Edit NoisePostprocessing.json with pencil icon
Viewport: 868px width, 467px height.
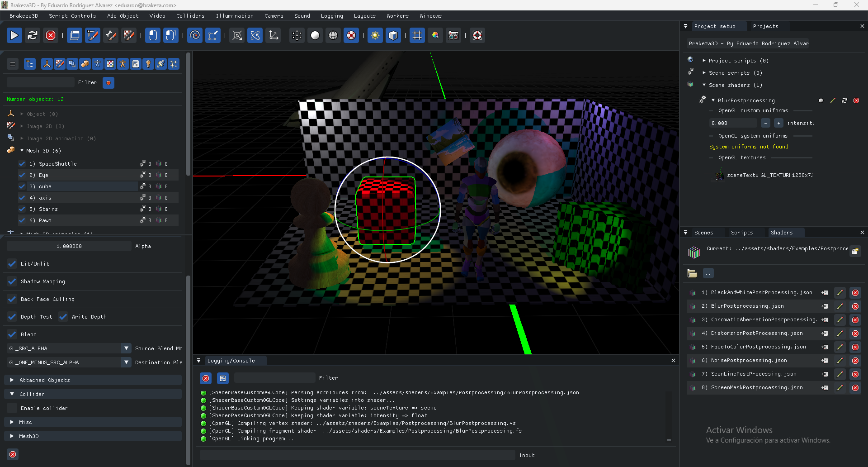840,361
